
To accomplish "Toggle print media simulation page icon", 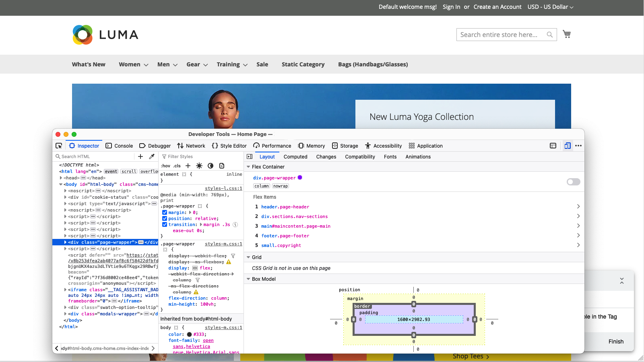I will click(x=222, y=166).
